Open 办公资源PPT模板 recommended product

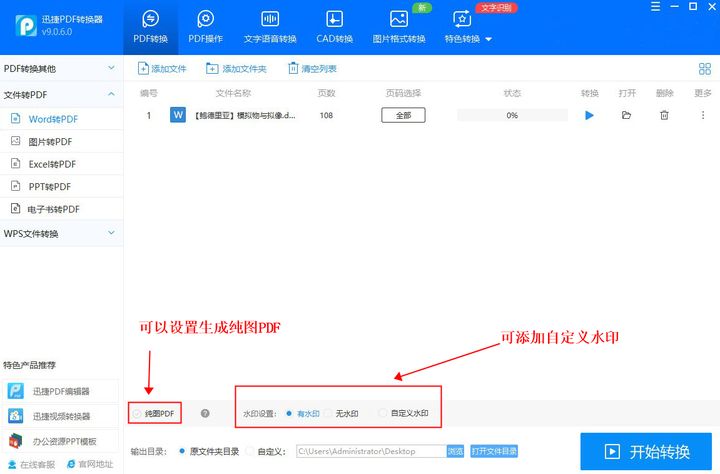coord(60,441)
